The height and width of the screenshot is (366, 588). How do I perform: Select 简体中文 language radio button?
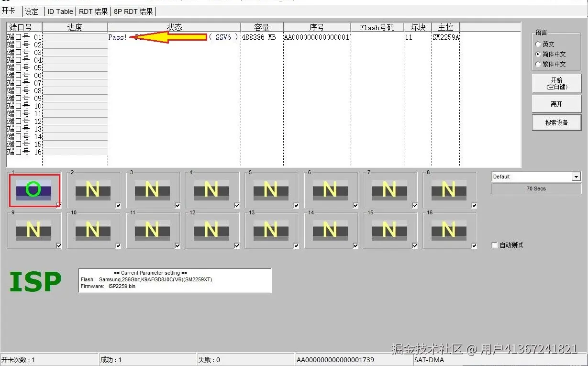[538, 54]
